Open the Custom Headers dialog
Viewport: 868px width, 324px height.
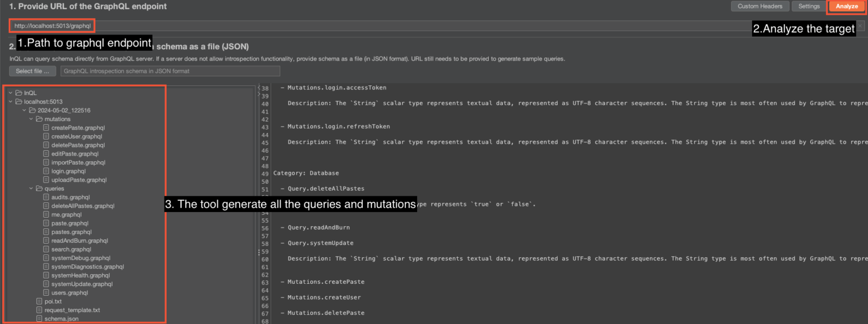point(760,6)
